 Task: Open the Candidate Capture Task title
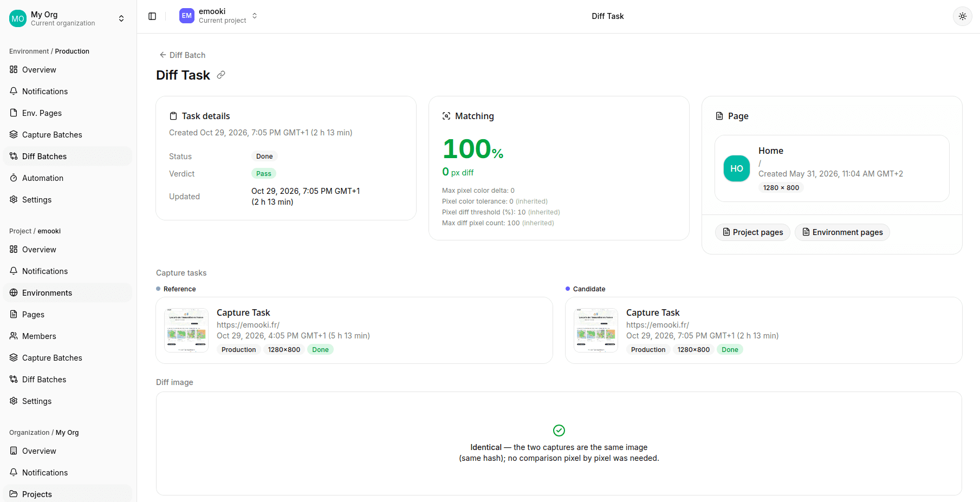coord(653,312)
